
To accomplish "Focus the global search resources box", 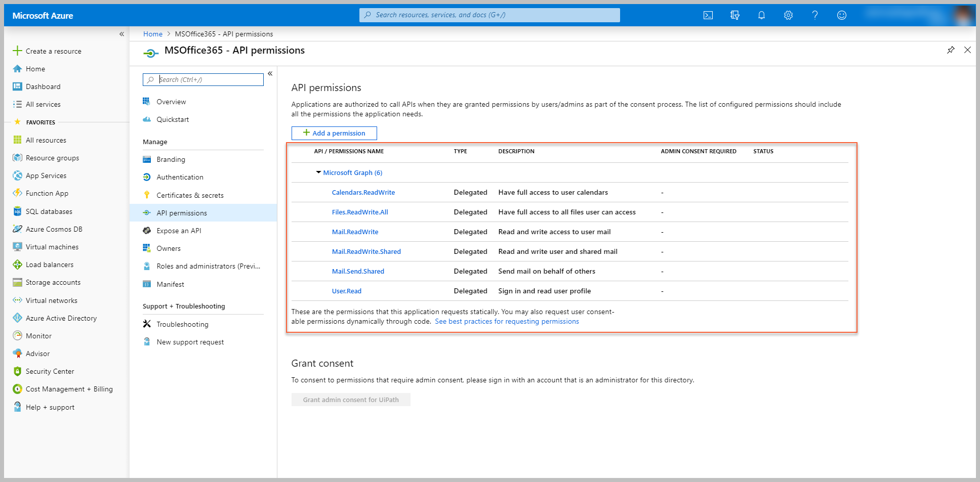I will [x=489, y=15].
